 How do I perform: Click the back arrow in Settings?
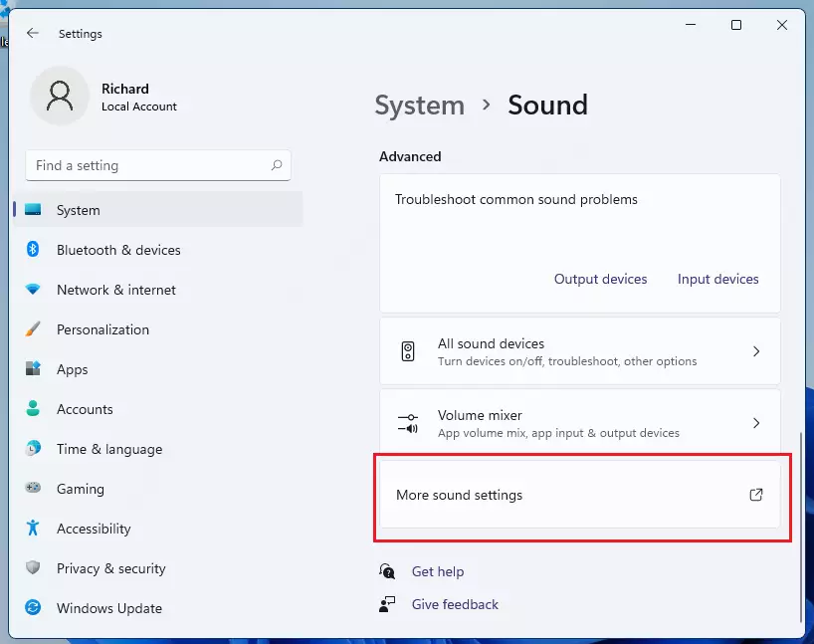coord(33,33)
